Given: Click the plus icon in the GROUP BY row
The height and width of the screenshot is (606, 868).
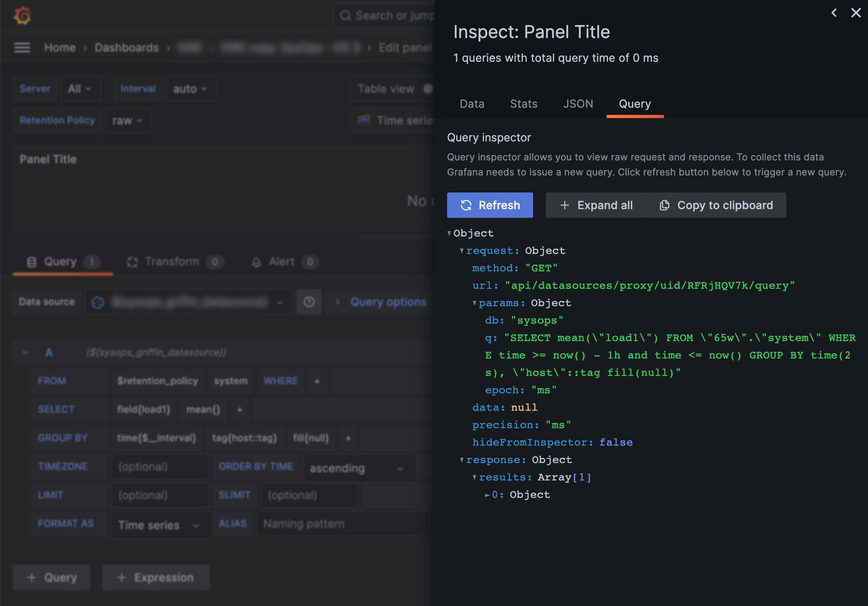Looking at the screenshot, I should pos(348,438).
